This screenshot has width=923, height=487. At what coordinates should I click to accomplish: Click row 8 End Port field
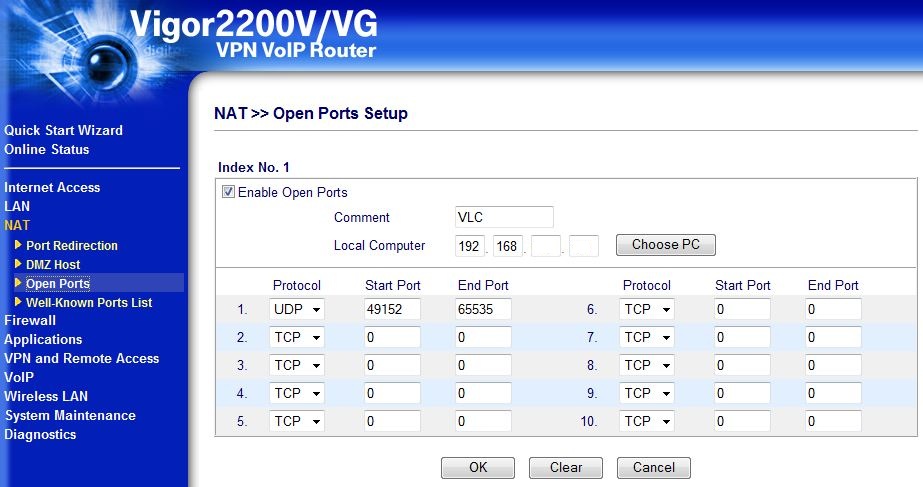[834, 365]
